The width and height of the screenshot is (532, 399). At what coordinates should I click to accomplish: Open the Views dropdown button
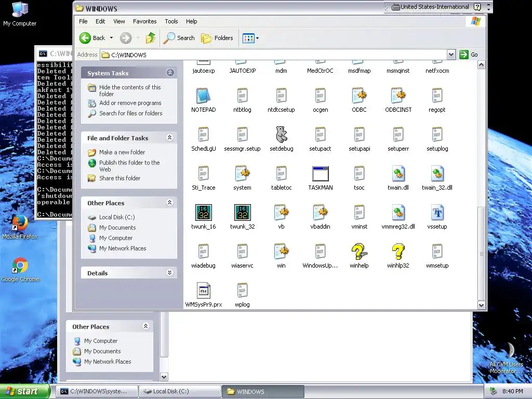coord(250,38)
